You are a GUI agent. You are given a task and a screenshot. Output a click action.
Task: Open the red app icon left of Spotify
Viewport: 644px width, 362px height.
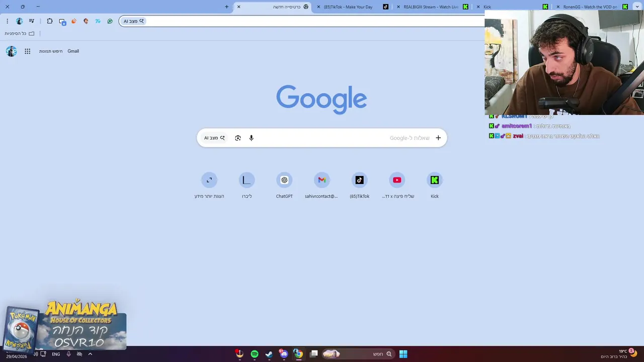(x=239, y=354)
